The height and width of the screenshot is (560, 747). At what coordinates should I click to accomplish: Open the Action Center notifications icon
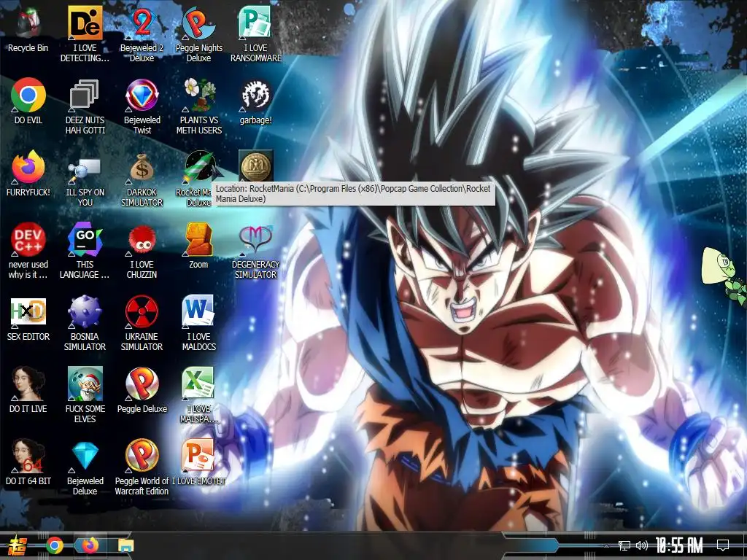click(723, 545)
